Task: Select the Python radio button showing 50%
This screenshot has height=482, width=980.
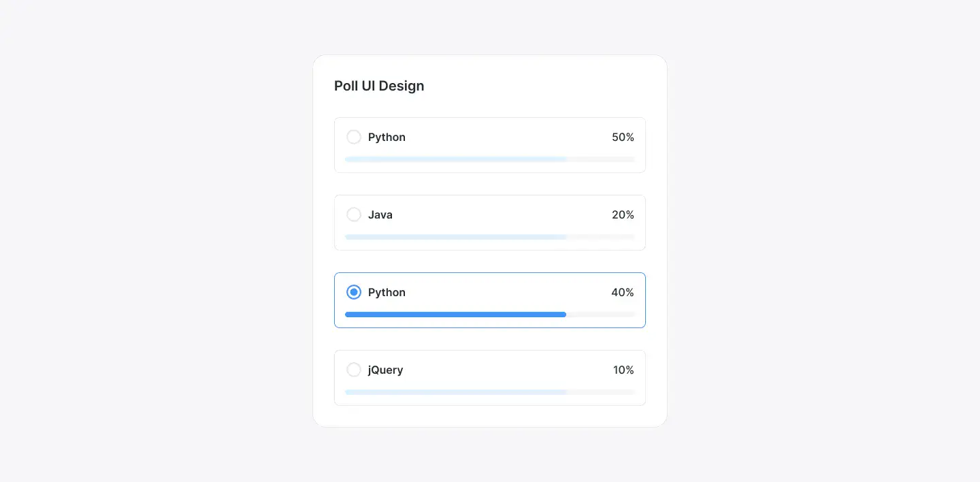Action: coord(354,137)
